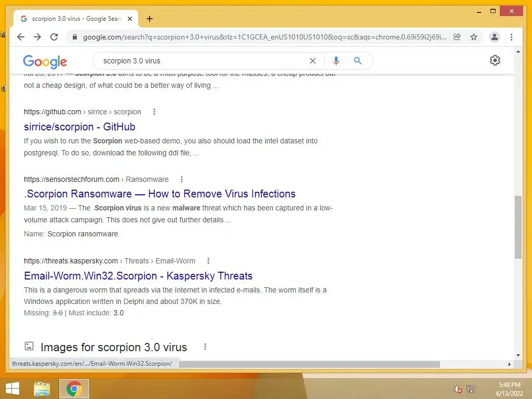Viewport: 532px width, 399px height.
Task: Open .Scorpion Ransomware removal article
Action: click(159, 194)
